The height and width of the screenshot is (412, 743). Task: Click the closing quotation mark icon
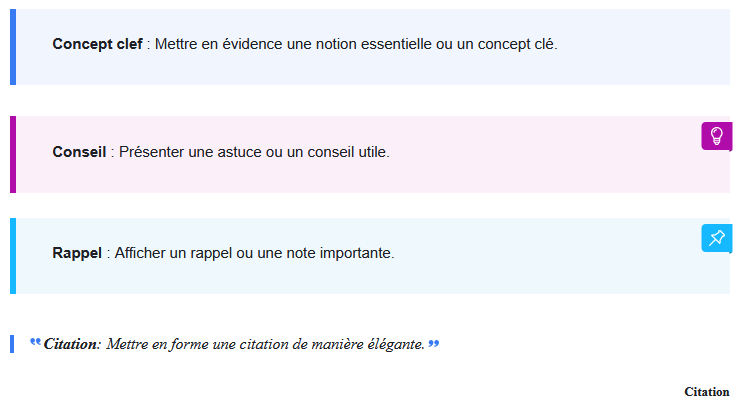click(x=434, y=344)
